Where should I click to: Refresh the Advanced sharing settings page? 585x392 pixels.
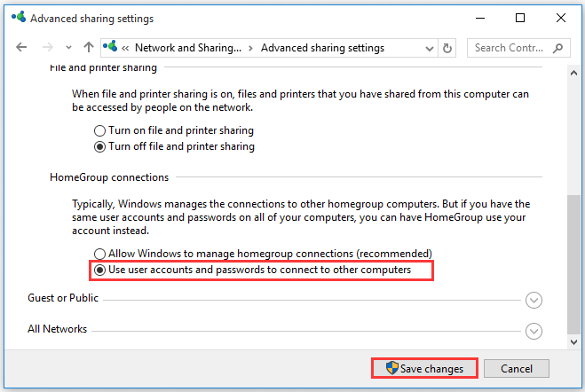(x=447, y=48)
